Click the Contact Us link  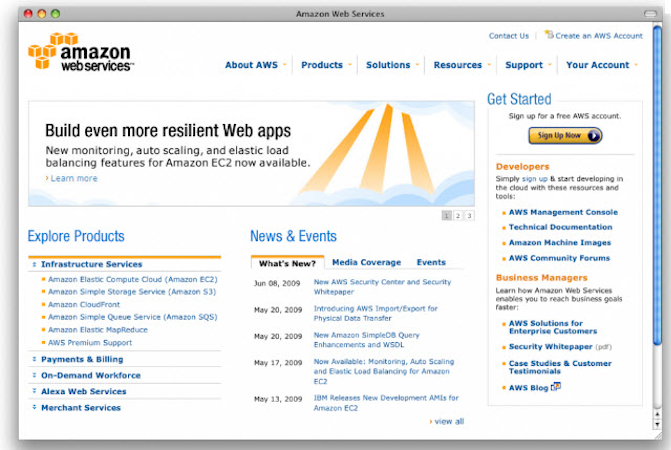[509, 36]
